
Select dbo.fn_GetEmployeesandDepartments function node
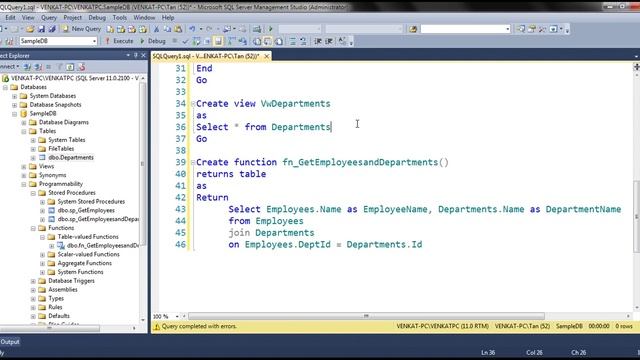coord(102,246)
